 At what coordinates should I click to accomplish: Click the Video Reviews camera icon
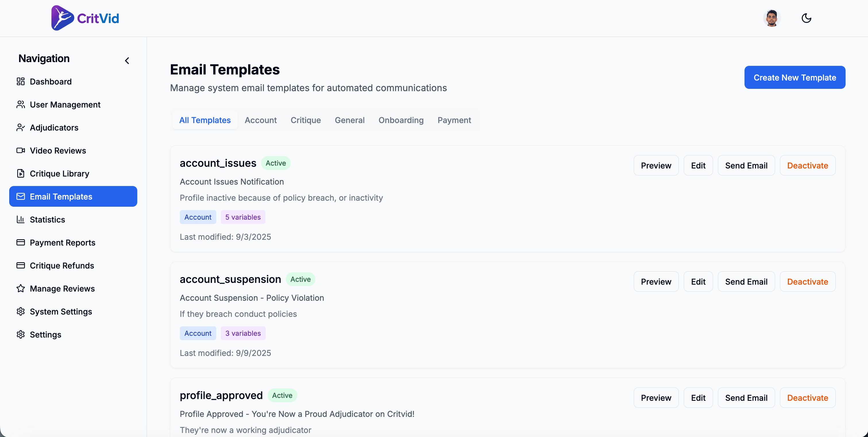click(21, 150)
